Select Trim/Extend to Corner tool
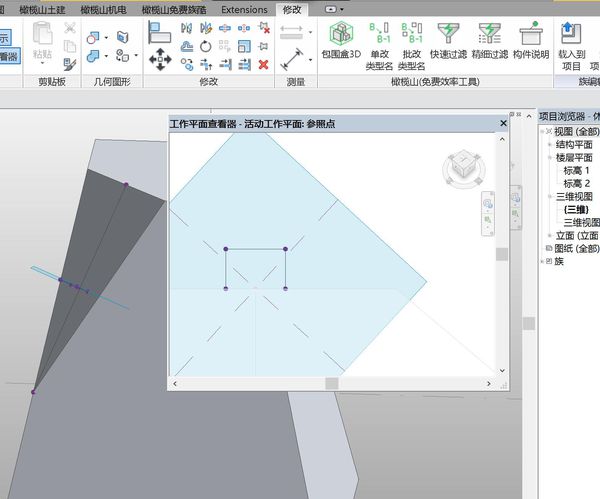 206,64
